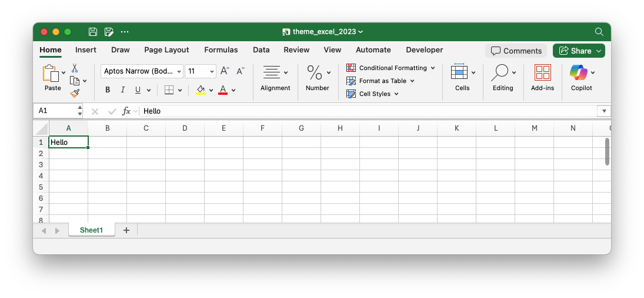Toggle Underline formatting
The height and width of the screenshot is (298, 644).
click(x=138, y=90)
